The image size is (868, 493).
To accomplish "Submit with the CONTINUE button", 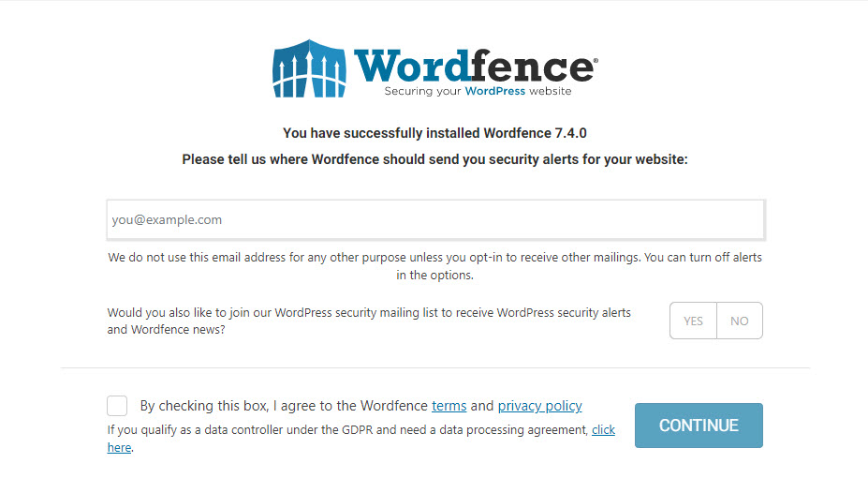I will click(x=699, y=426).
